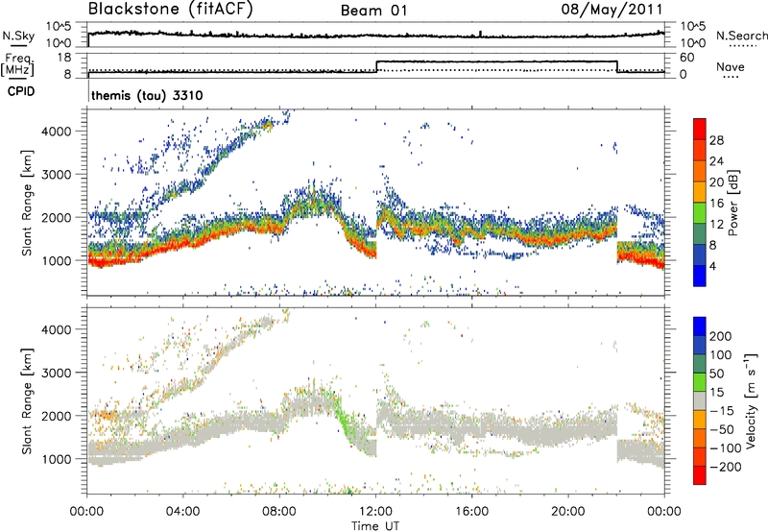This screenshot has height=532, width=768.
Task: Click the '4000' tick in power panel
Action: (57, 132)
